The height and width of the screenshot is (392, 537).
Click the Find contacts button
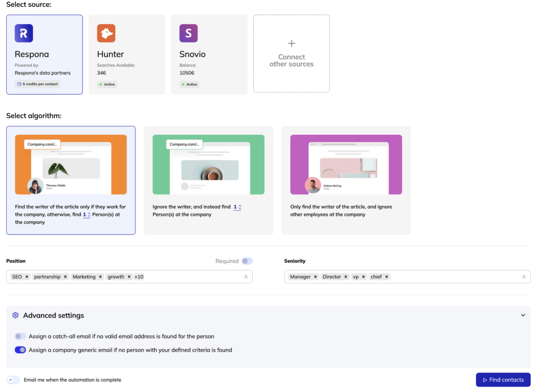[x=503, y=379]
